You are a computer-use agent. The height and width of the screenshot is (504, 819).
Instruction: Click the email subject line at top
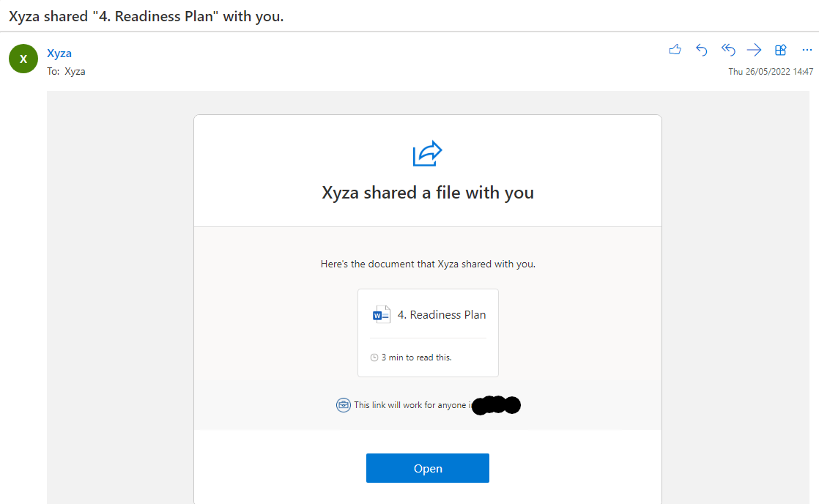pos(147,16)
